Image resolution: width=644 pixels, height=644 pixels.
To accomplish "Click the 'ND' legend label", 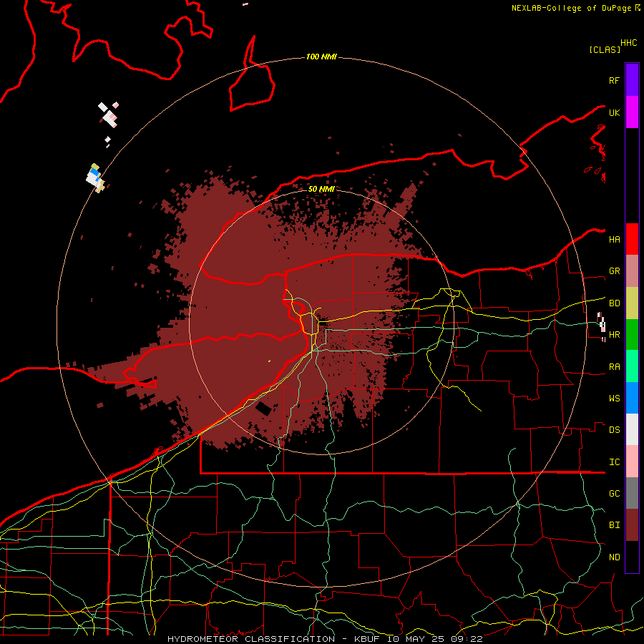I will (x=614, y=557).
